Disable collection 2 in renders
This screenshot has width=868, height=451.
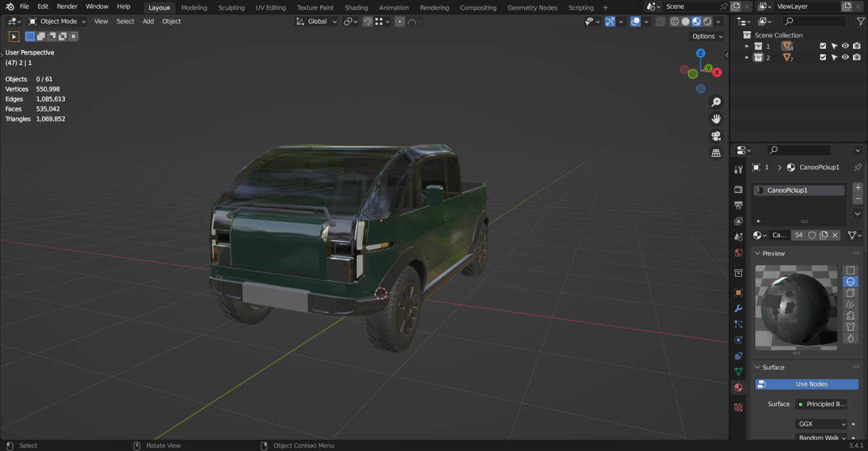tap(856, 58)
